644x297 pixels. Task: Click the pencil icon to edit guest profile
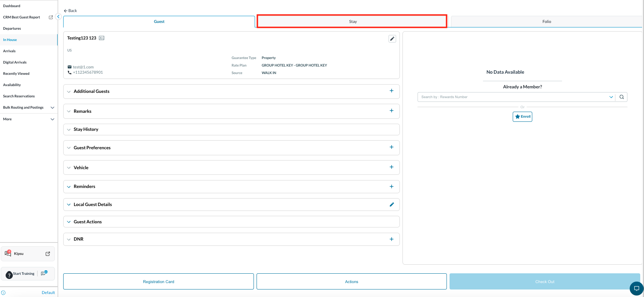point(392,39)
